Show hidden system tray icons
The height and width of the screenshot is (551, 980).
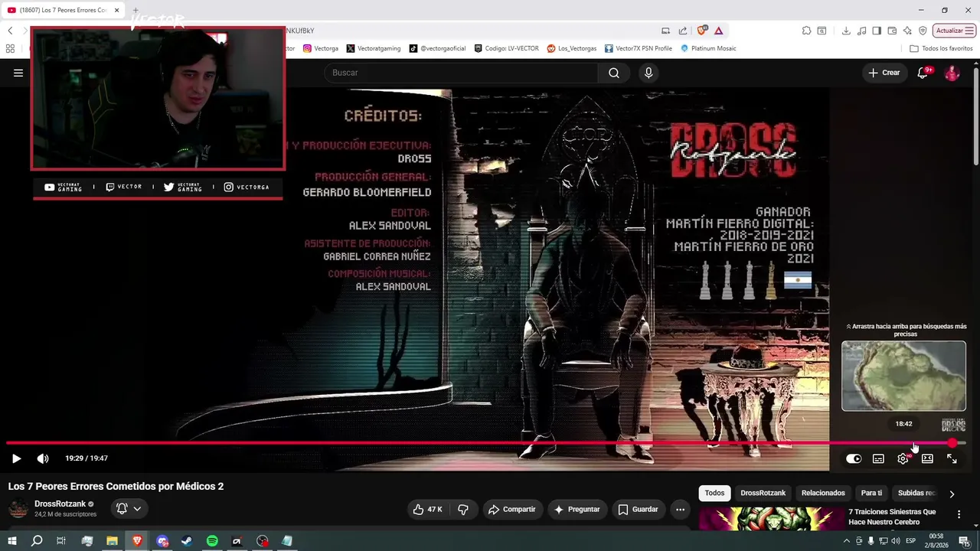click(x=846, y=541)
